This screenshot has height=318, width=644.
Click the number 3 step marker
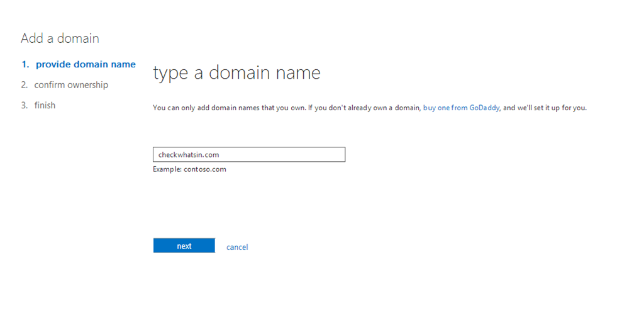[25, 105]
